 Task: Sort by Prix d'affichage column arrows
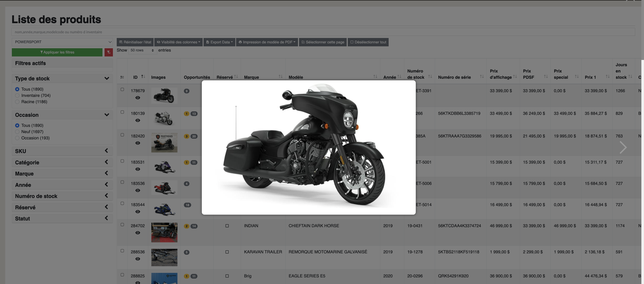point(515,76)
